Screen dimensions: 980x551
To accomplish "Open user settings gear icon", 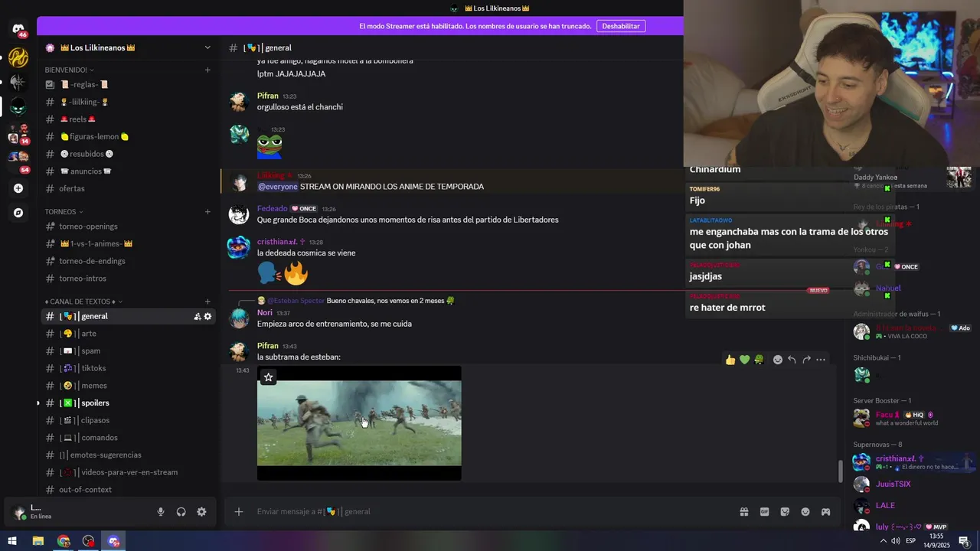I will coord(201,512).
